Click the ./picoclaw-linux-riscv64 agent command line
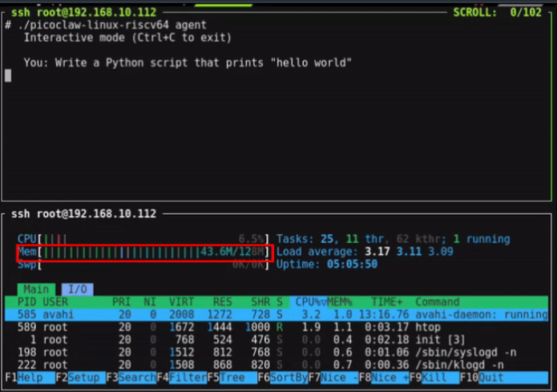Screen dimensions: 557x392 [x=106, y=25]
